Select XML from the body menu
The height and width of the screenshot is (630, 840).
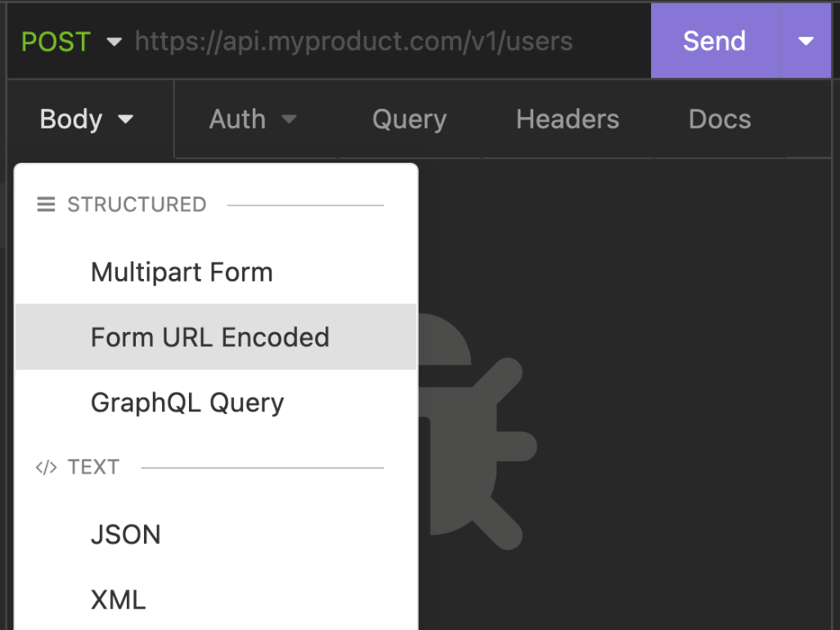coord(118,601)
